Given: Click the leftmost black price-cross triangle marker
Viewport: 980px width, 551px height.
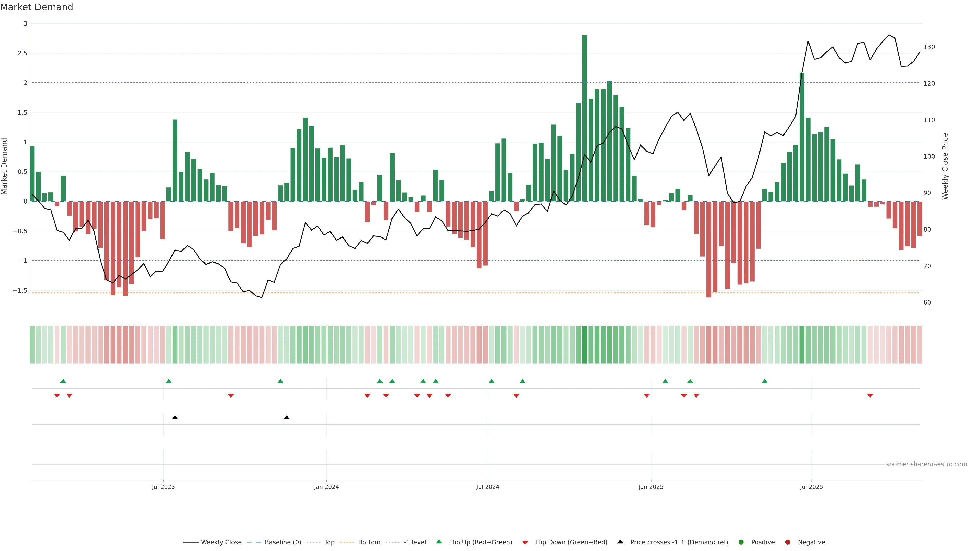Looking at the screenshot, I should (175, 418).
